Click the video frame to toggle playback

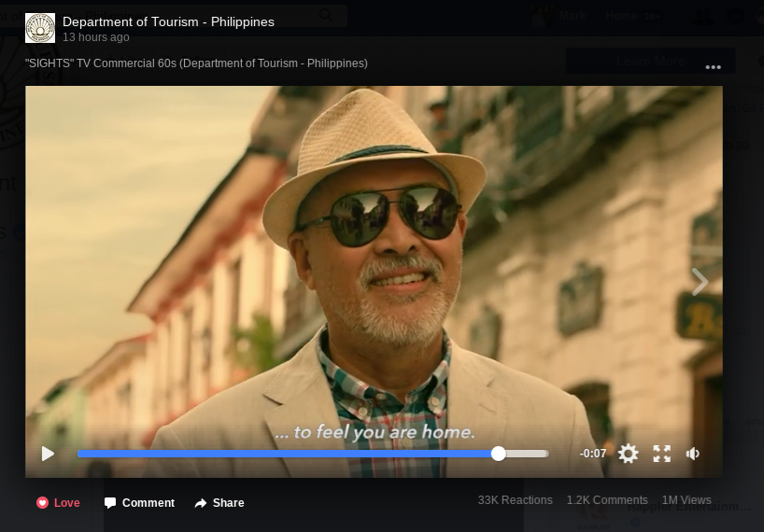point(374,261)
